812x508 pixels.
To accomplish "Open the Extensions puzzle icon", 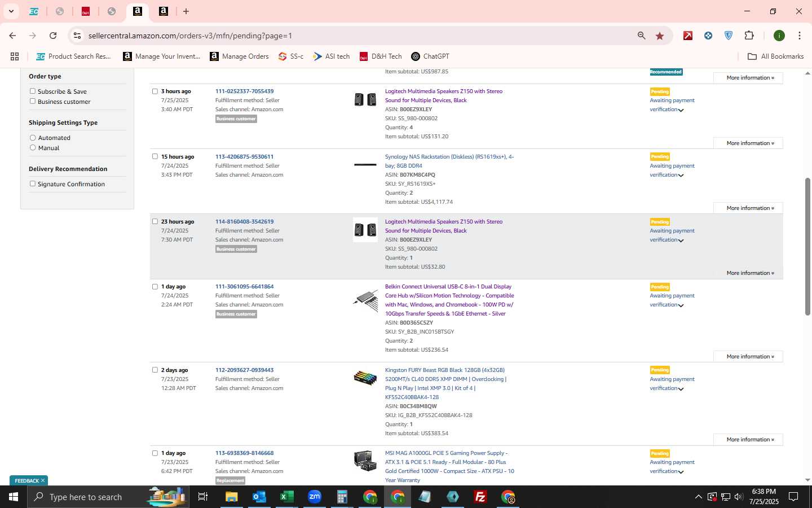I will (x=749, y=36).
